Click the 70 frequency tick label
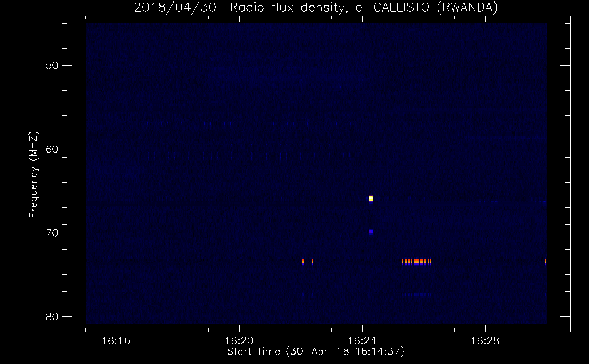589x364 pixels. [52, 233]
